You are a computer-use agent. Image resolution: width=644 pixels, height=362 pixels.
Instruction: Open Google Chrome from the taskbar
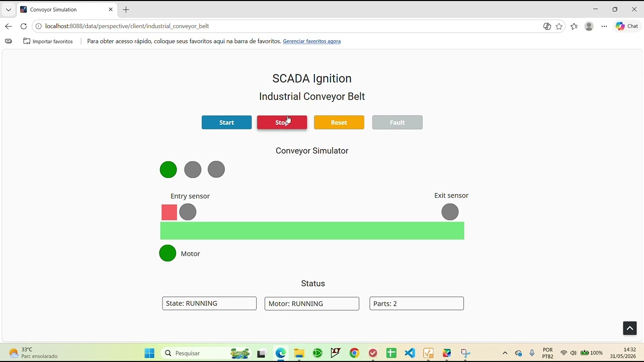[x=354, y=353]
